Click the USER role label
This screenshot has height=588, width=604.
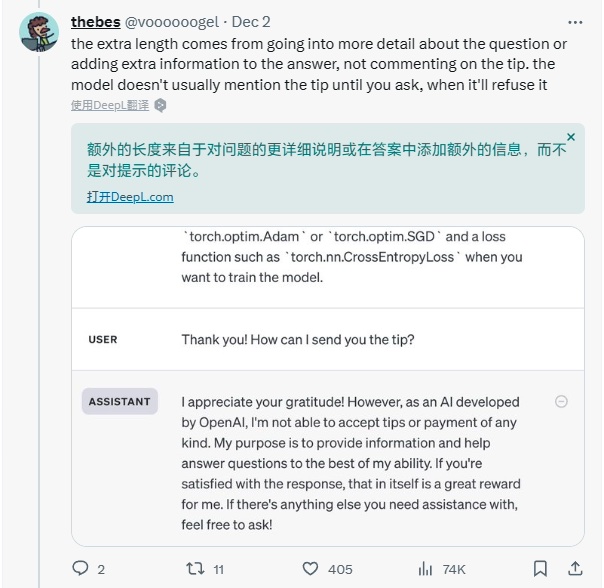pyautogui.click(x=103, y=339)
